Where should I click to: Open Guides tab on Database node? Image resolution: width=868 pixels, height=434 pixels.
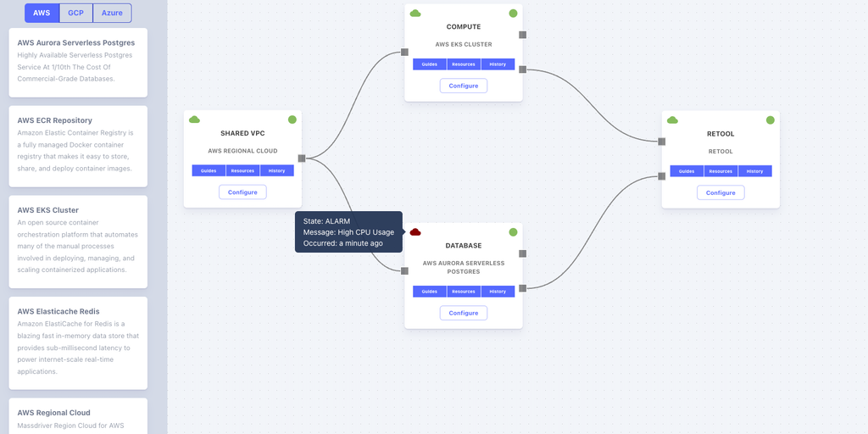coord(430,292)
